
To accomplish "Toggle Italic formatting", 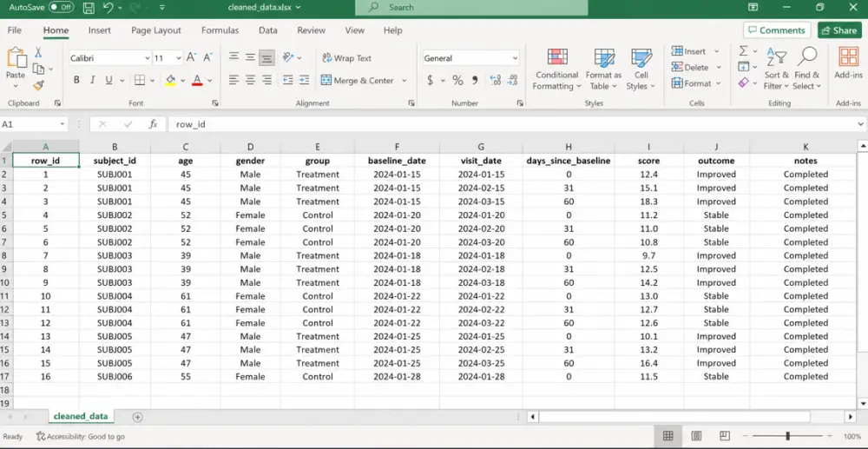I will pyautogui.click(x=93, y=80).
